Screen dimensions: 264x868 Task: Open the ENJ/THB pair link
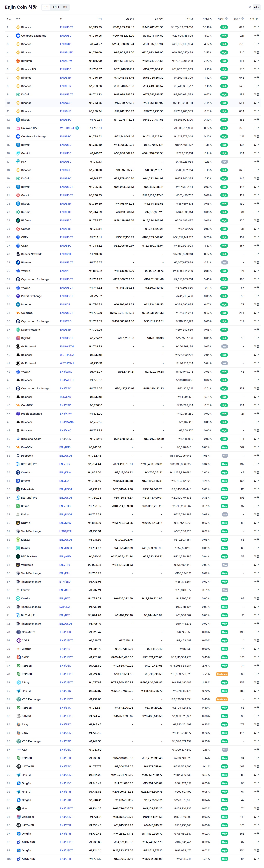point(65,506)
